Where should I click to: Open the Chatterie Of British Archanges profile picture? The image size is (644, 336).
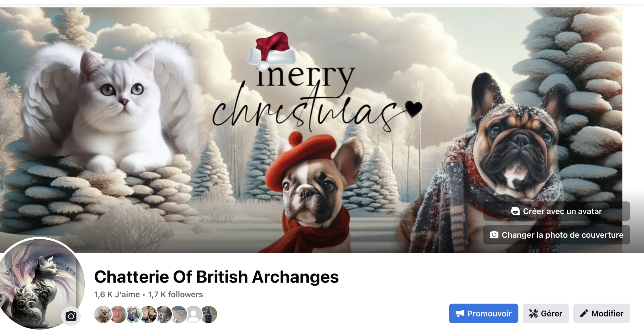(x=40, y=283)
